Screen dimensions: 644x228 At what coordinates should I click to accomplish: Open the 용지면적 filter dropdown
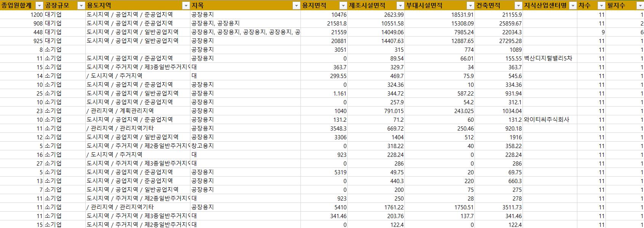(343, 6)
